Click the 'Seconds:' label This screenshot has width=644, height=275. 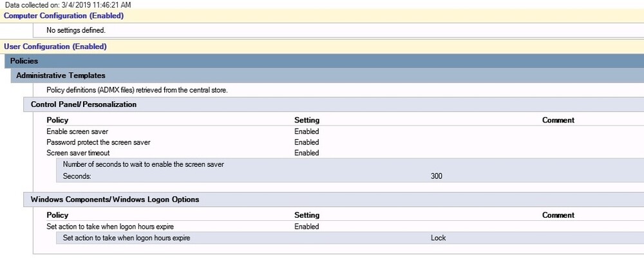(x=77, y=176)
